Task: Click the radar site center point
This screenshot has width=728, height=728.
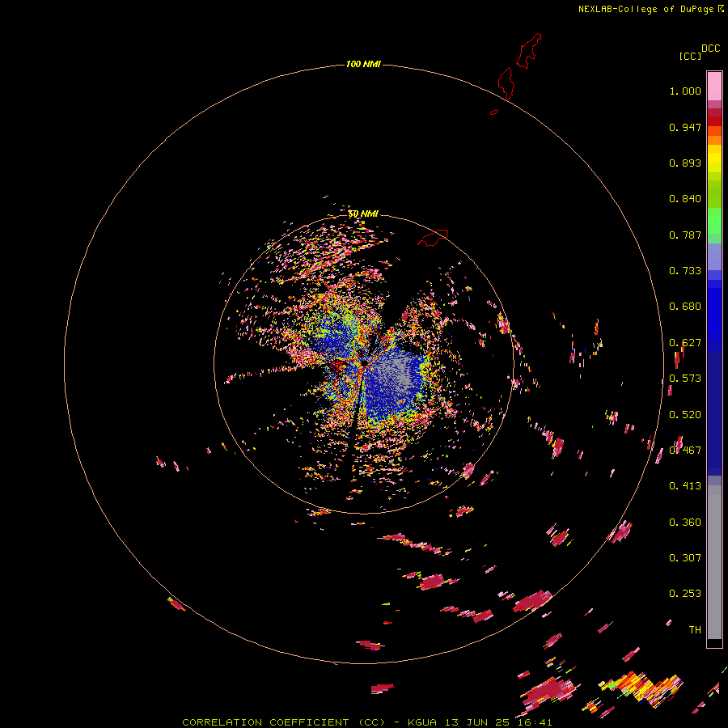Action: coord(365,363)
